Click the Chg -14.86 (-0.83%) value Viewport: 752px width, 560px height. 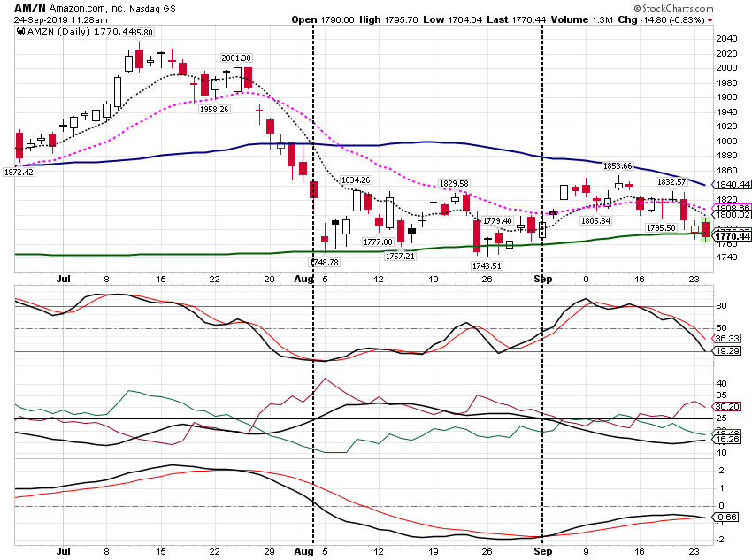coord(661,20)
